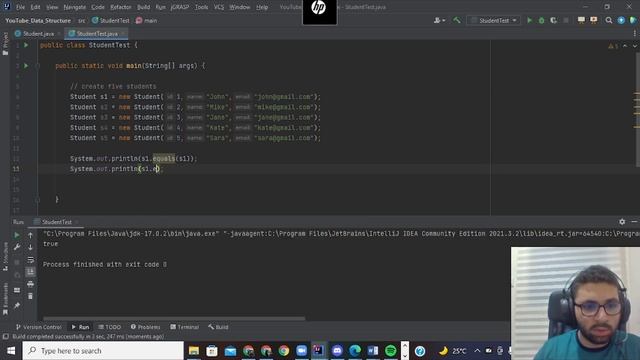640x360 pixels.
Task: Open Windows Start menu
Action: tap(11, 351)
